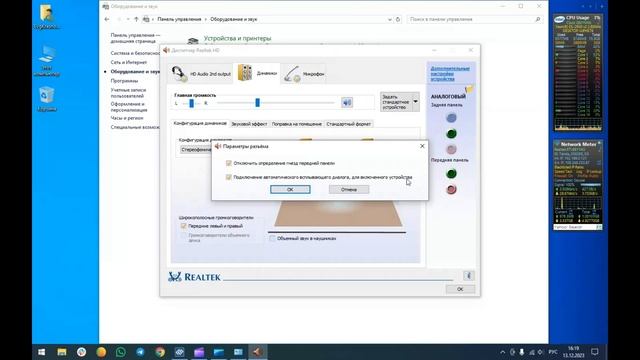Screen dimensions: 640x360
Task: Toggle 'Подключение автоматического всплывающего диалога' checkbox
Action: pos(229,177)
